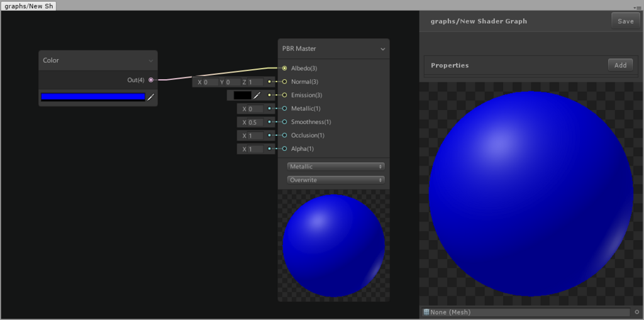Click the Normal(3) input port
The width and height of the screenshot is (644, 320).
pyautogui.click(x=285, y=82)
